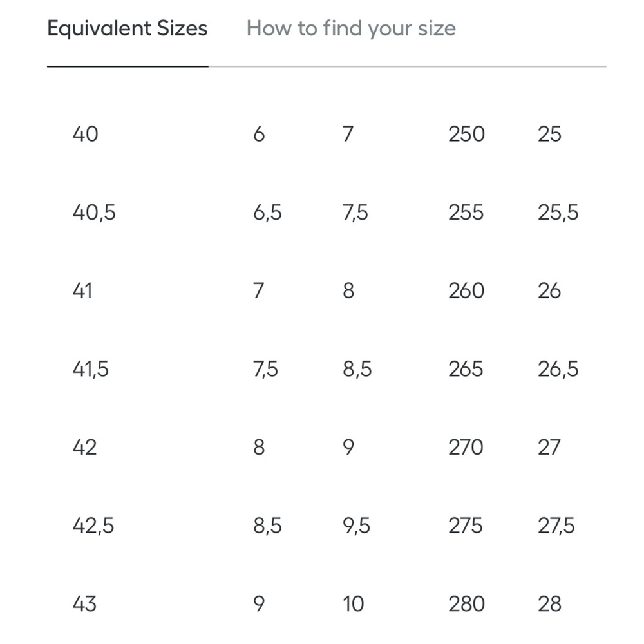This screenshot has width=644, height=644.
Task: Select the 280 measurement cell
Action: click(x=467, y=604)
